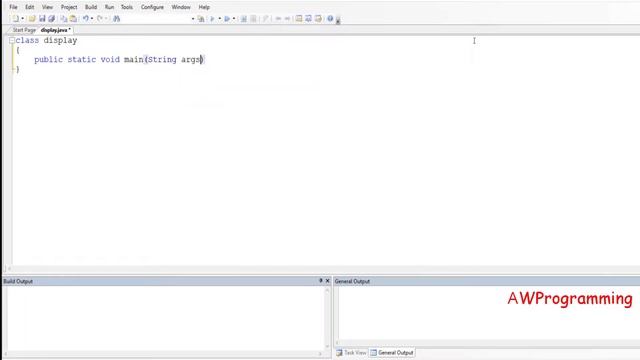This screenshot has width=640, height=360.
Task: Click the Open file folder icon
Action: click(x=32, y=19)
